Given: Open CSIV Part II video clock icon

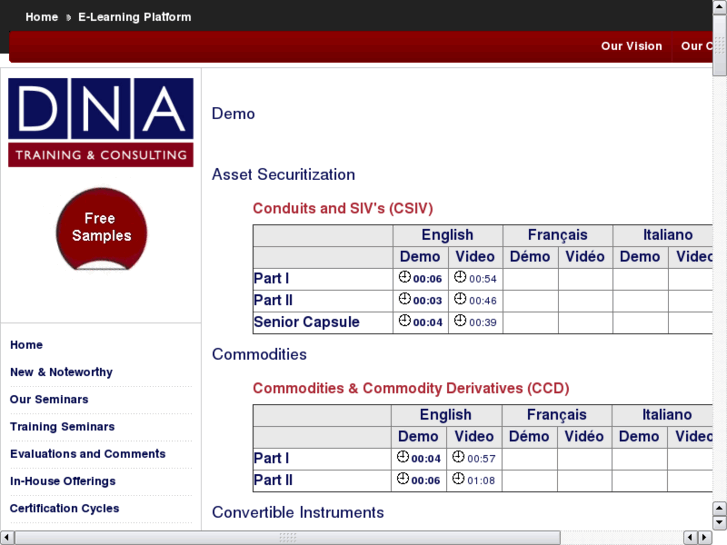Looking at the screenshot, I should (x=460, y=299).
